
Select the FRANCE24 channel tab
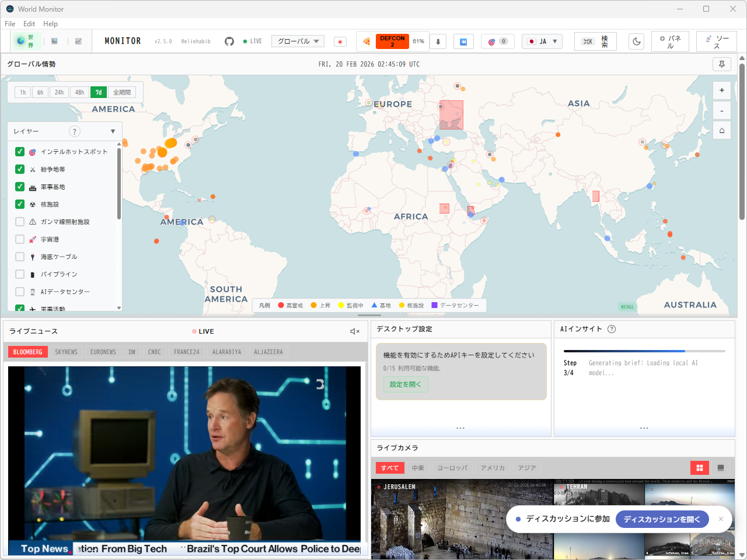pyautogui.click(x=187, y=352)
